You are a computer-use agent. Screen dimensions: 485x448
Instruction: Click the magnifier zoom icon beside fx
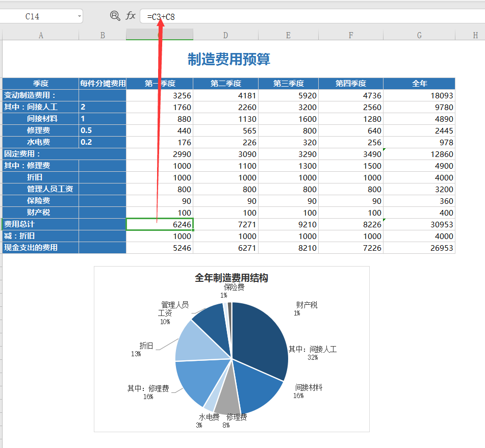tap(115, 15)
